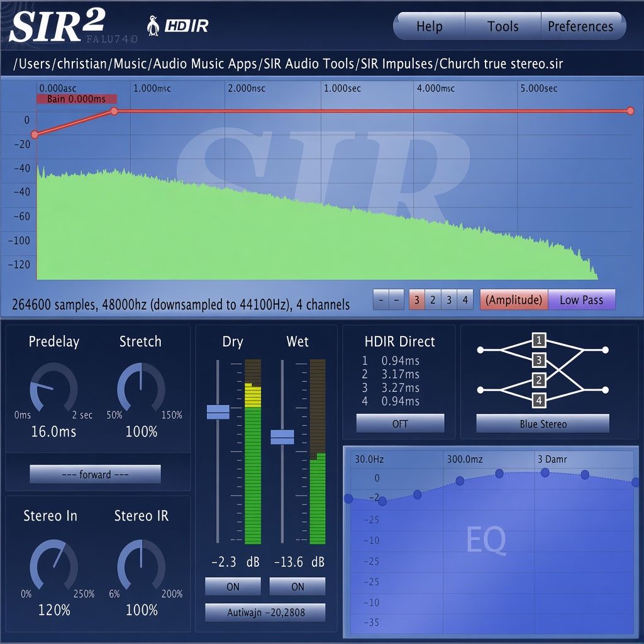Click the Stretch value 100%

[x=142, y=431]
